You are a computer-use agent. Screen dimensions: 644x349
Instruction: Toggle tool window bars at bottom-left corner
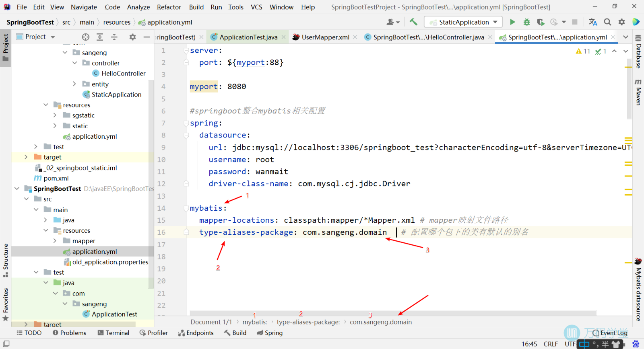[6, 344]
